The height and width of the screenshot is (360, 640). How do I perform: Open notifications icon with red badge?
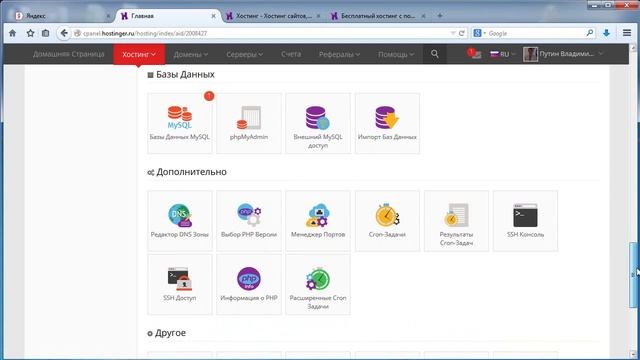(x=474, y=54)
